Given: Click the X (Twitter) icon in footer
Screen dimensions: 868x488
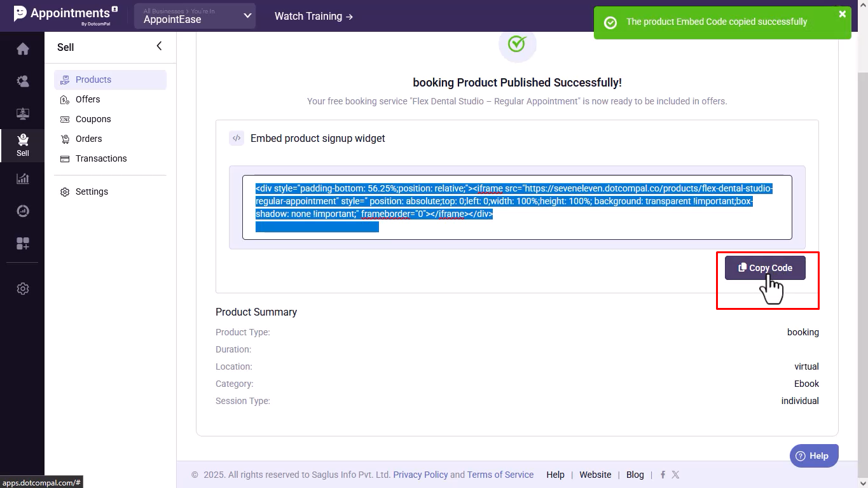Looking at the screenshot, I should point(675,475).
